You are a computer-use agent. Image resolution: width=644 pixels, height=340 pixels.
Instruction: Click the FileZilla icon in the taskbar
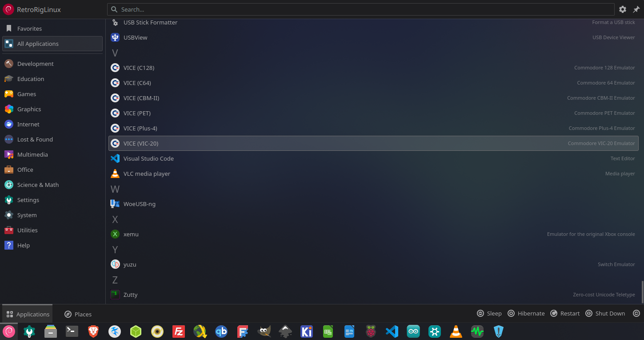coord(179,332)
